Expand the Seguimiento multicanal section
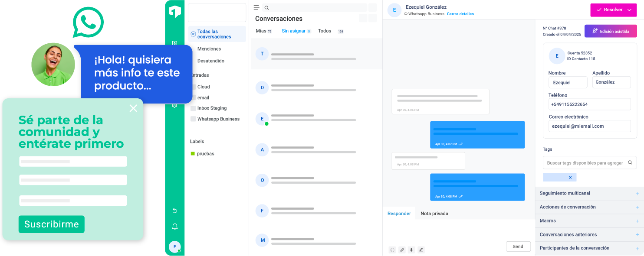The image size is (644, 256). pos(637,194)
